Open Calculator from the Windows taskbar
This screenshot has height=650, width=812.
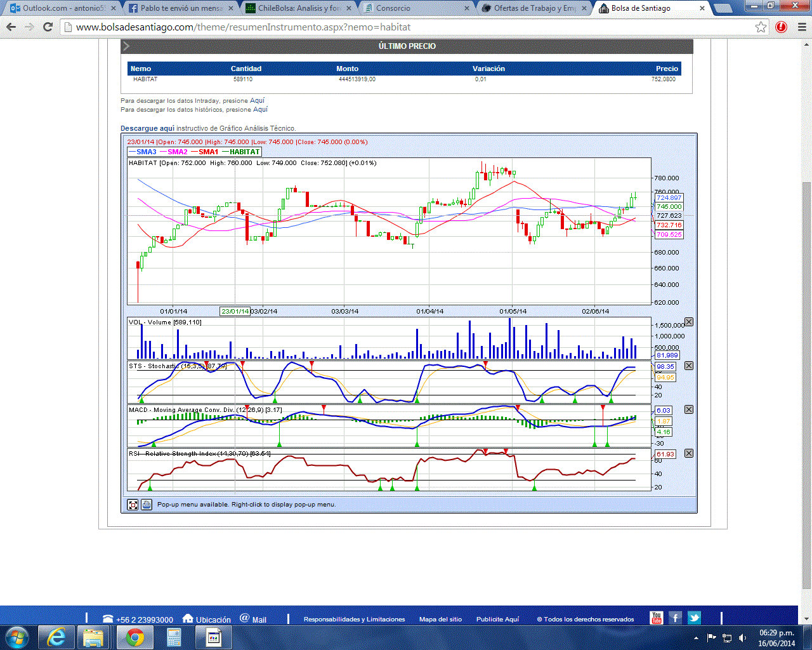[174, 637]
